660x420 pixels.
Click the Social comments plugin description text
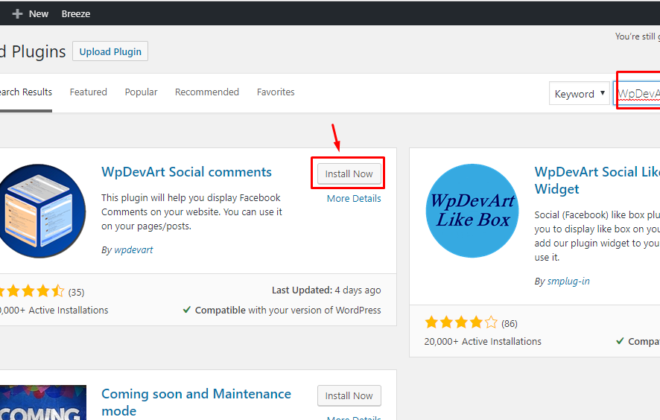pyautogui.click(x=192, y=212)
